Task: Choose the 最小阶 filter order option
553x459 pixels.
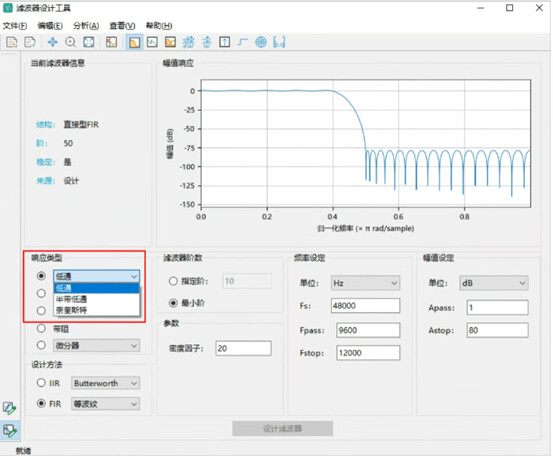Action: (x=173, y=303)
